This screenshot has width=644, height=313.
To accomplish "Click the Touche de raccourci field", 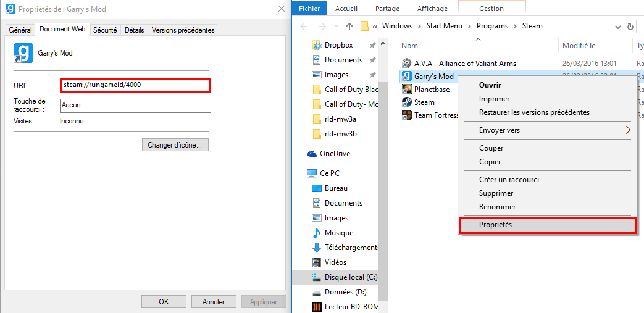I will tap(135, 106).
